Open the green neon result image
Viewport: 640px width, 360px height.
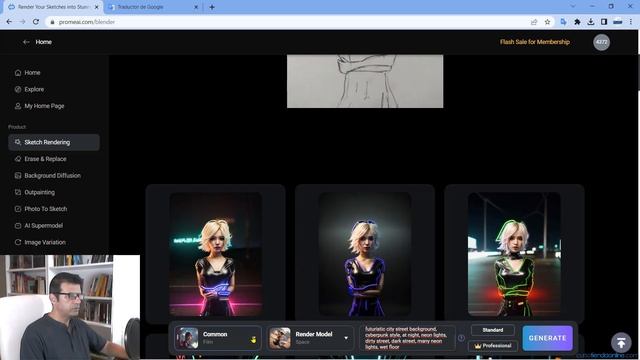pos(514,254)
